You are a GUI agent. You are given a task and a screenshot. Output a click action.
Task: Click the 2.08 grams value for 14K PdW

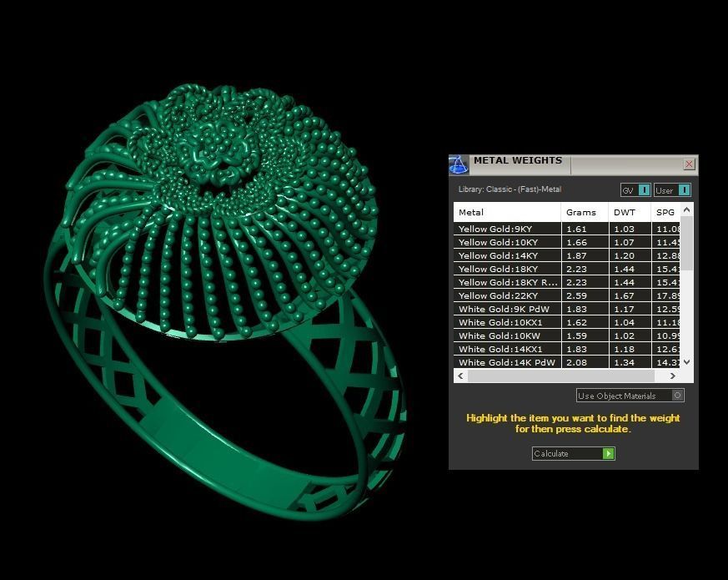tap(576, 362)
